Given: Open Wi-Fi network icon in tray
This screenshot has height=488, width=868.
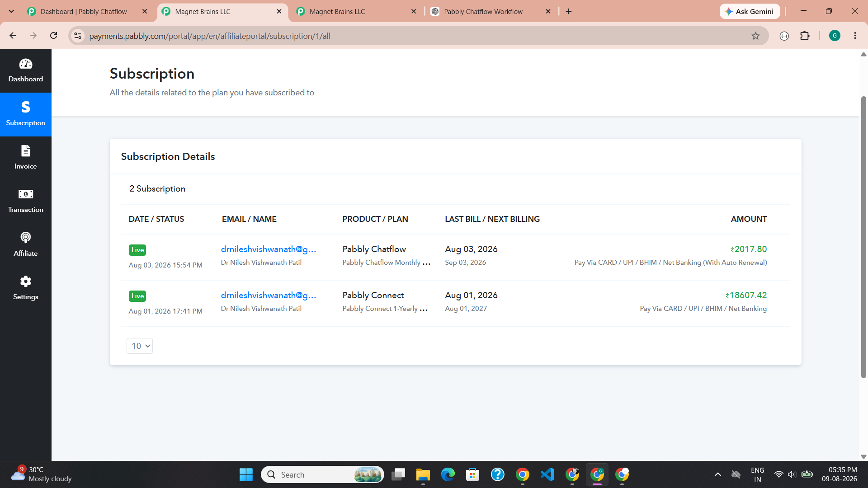Looking at the screenshot, I should click(778, 474).
